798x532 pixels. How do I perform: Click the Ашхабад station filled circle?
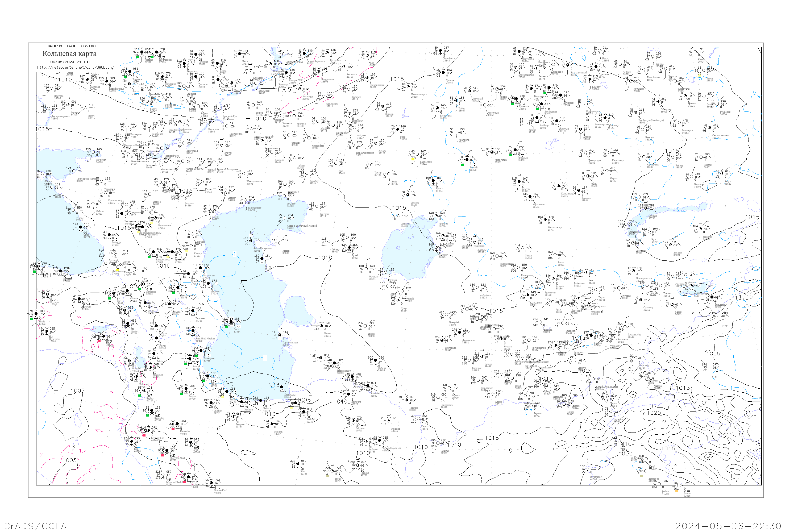(x=368, y=386)
